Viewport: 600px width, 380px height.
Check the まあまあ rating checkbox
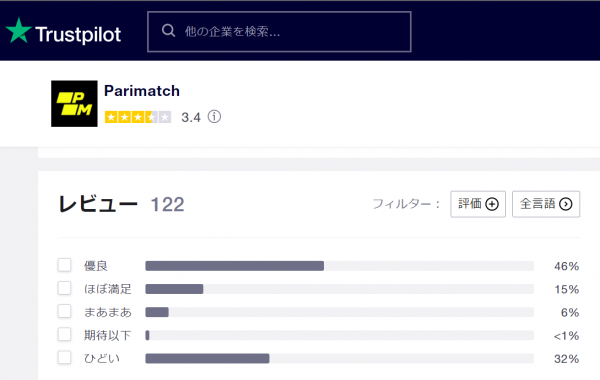point(64,311)
